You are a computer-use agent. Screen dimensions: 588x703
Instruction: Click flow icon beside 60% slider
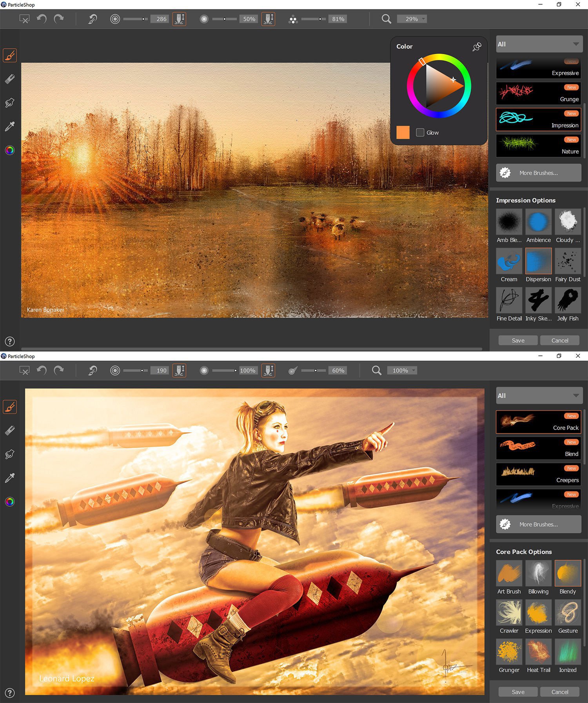tap(293, 370)
